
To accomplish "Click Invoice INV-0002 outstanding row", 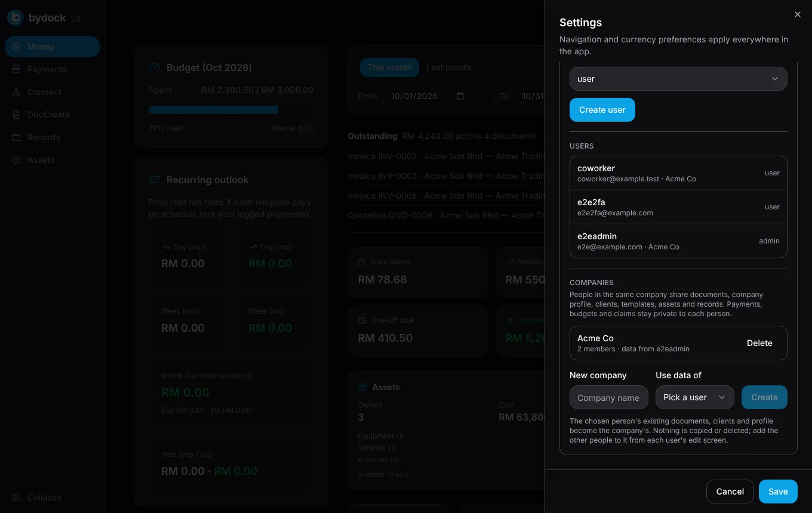I will click(x=447, y=156).
